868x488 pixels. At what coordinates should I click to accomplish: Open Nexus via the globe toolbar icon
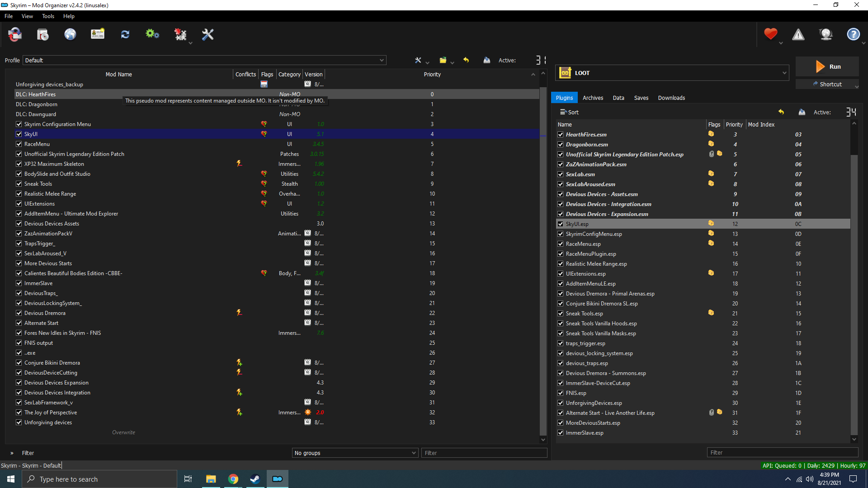[70, 34]
